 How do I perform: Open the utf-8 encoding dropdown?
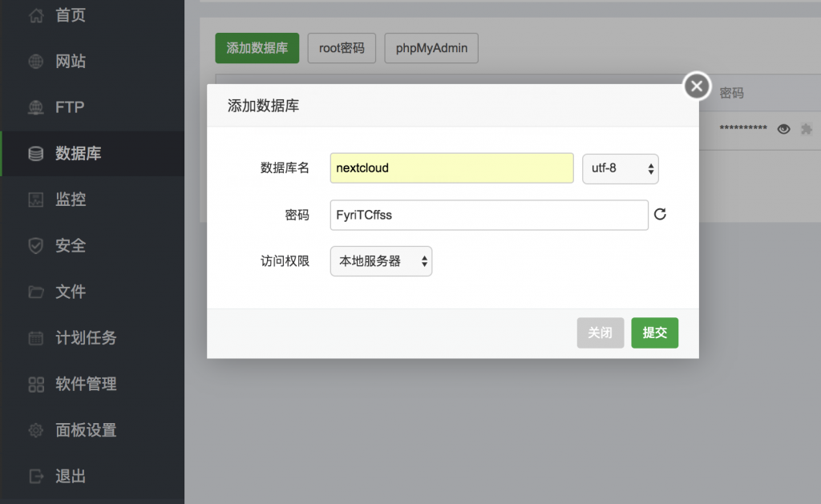click(621, 168)
